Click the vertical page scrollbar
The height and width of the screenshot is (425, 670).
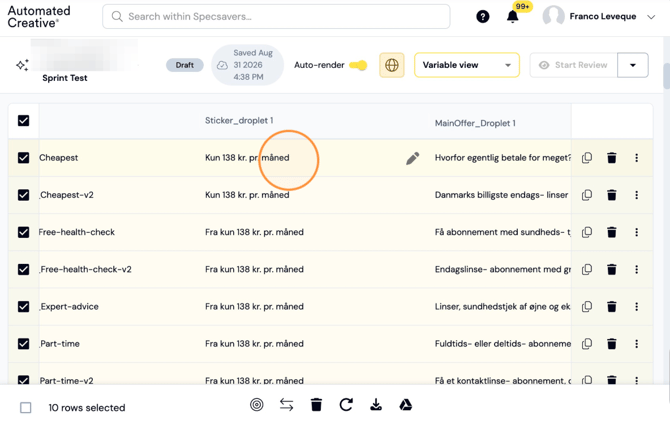[667, 76]
